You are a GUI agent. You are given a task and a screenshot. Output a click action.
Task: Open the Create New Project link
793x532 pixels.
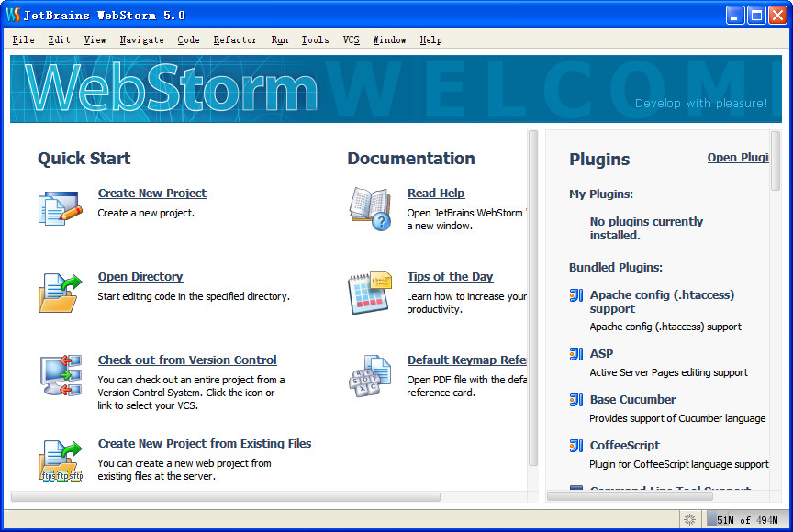coord(151,193)
